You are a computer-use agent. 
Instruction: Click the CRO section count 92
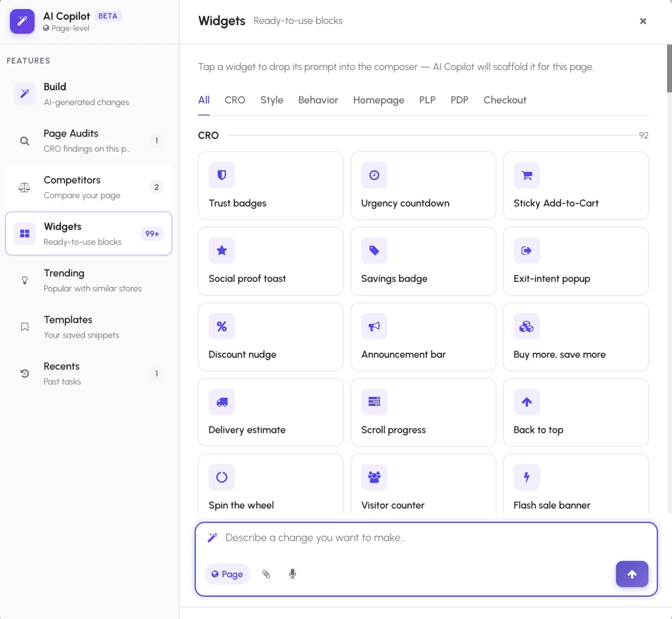click(x=643, y=135)
